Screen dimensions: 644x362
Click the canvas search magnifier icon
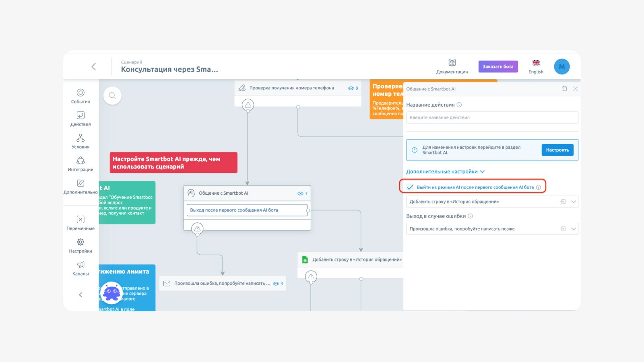112,96
